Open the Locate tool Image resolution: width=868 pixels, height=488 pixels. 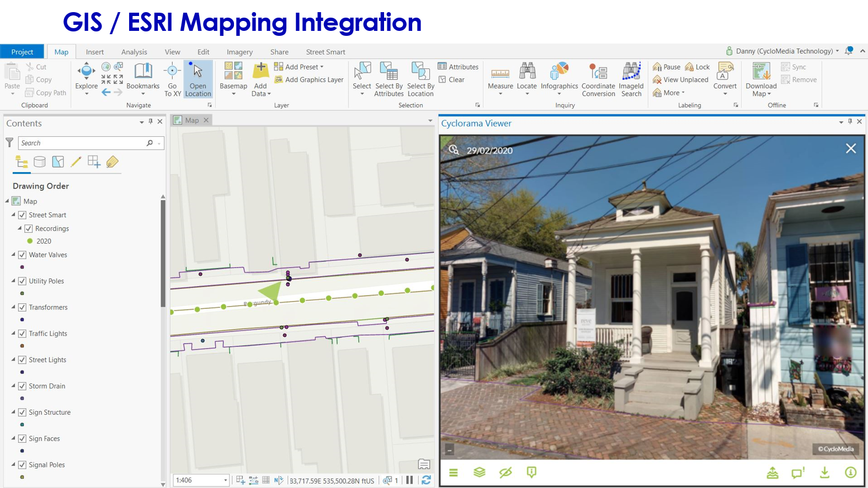[x=527, y=78]
